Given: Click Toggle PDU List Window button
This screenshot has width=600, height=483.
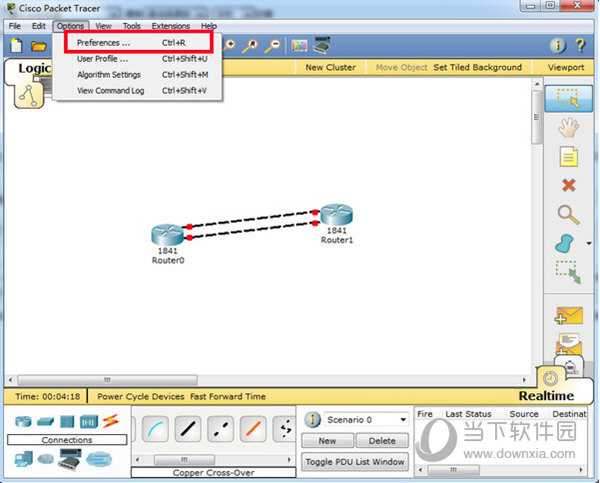Looking at the screenshot, I should click(x=355, y=462).
